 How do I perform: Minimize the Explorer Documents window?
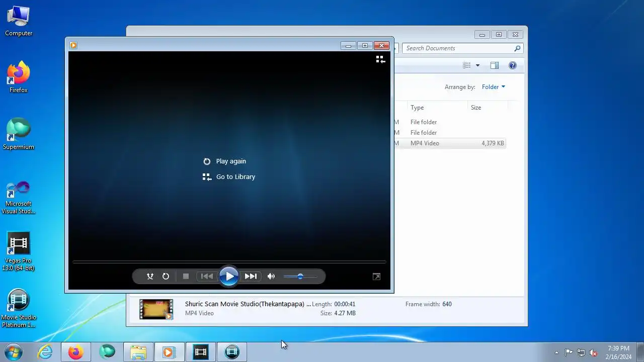click(x=482, y=35)
